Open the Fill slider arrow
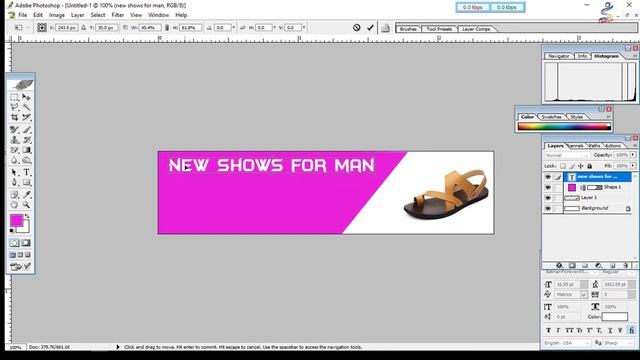640x360 pixels. [x=633, y=166]
